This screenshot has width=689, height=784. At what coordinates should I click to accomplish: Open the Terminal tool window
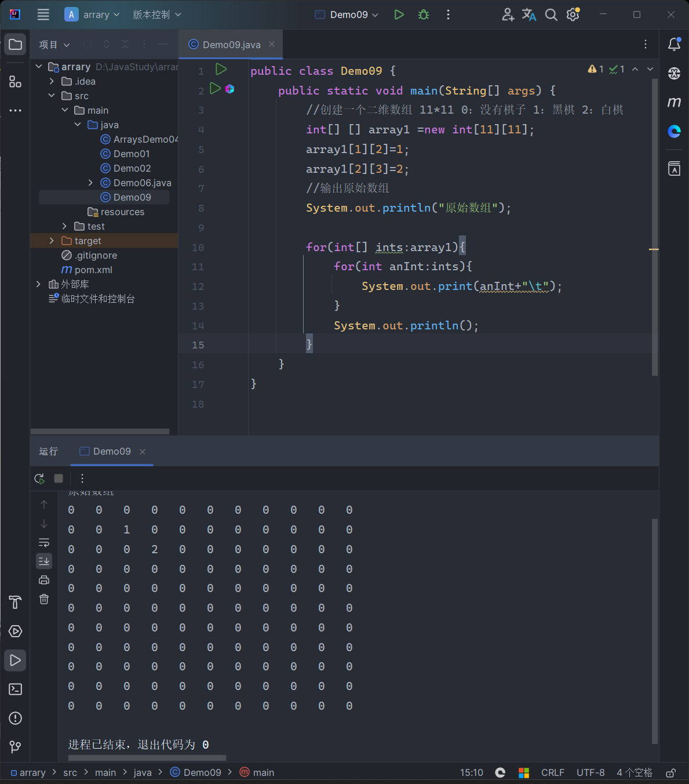click(x=16, y=689)
